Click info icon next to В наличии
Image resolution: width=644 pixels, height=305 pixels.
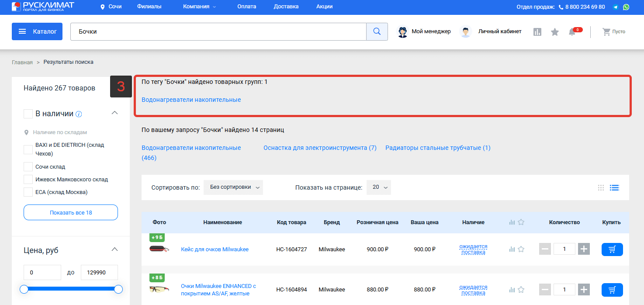(79, 114)
